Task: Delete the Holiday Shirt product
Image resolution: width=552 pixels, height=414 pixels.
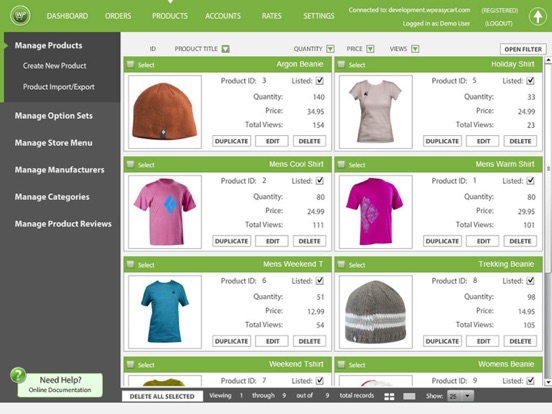Action: click(x=520, y=141)
